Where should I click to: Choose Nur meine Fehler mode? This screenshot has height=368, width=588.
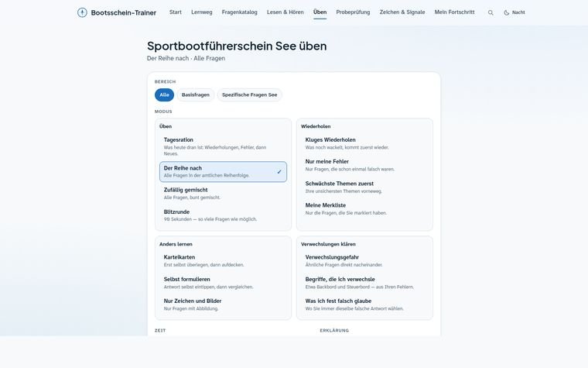(x=364, y=165)
